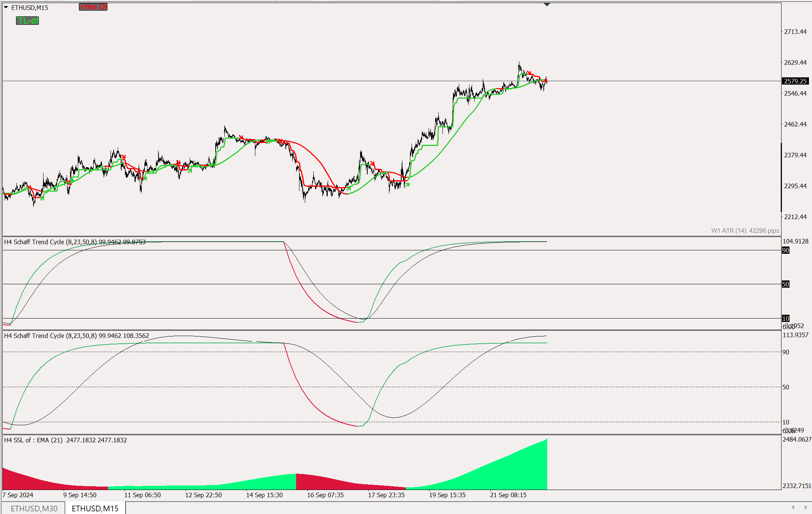Switch to the ETHUSD,M30 chart tab
The height and width of the screenshot is (514, 812).
point(34,508)
